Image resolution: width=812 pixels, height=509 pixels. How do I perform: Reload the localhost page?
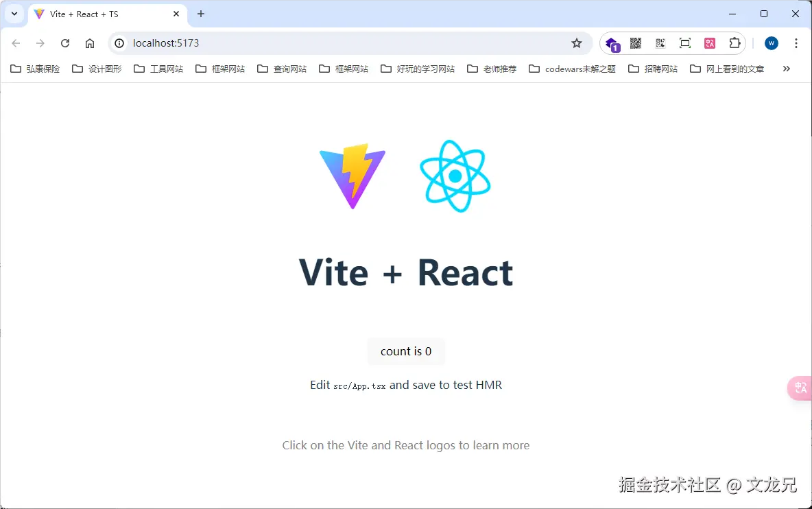(64, 43)
